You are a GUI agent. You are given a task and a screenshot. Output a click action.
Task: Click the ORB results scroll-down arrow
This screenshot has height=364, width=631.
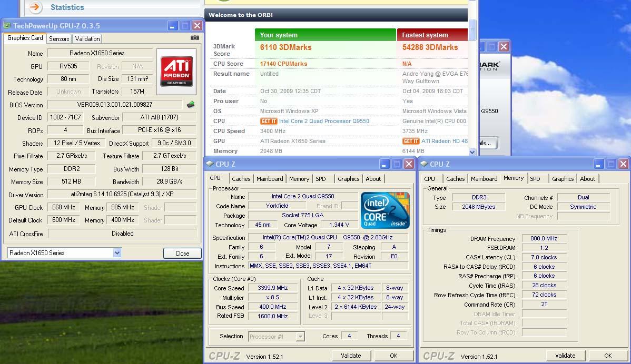(x=472, y=152)
